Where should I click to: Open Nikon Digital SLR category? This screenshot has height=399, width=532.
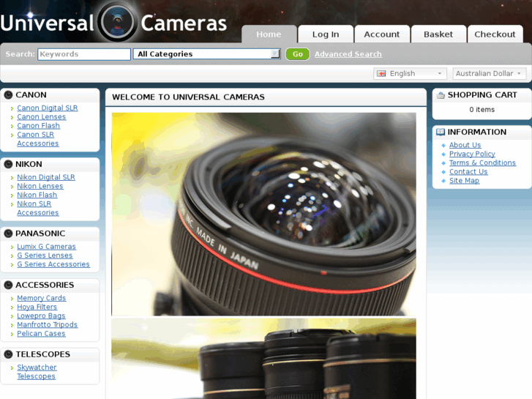[x=46, y=177]
